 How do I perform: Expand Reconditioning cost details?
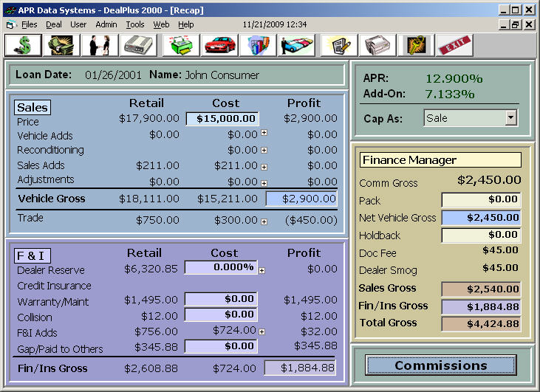click(x=264, y=150)
